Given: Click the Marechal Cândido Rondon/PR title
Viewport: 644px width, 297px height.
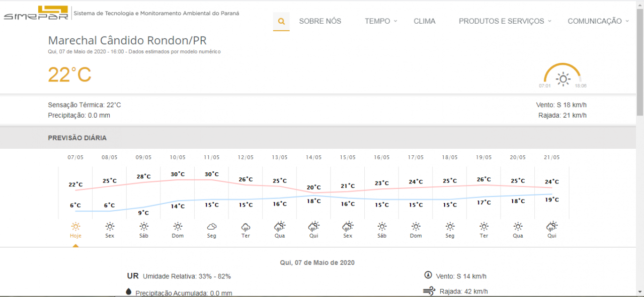Looking at the screenshot, I should 127,41.
